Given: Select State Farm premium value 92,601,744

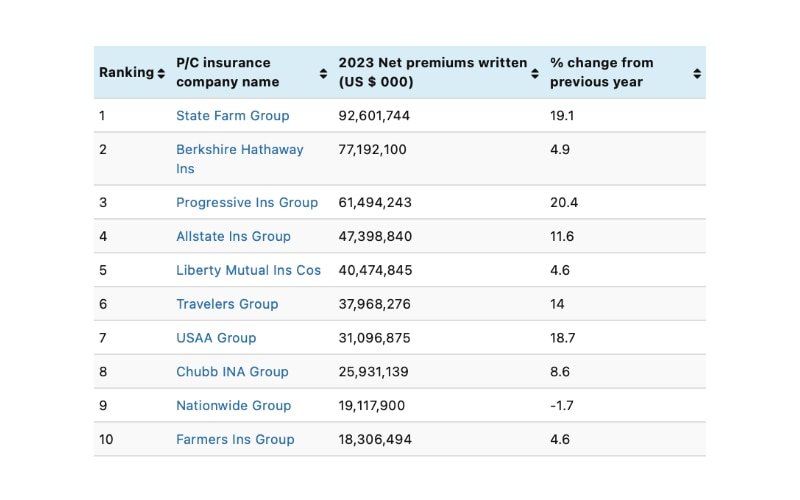Looking at the screenshot, I should pos(374,116).
